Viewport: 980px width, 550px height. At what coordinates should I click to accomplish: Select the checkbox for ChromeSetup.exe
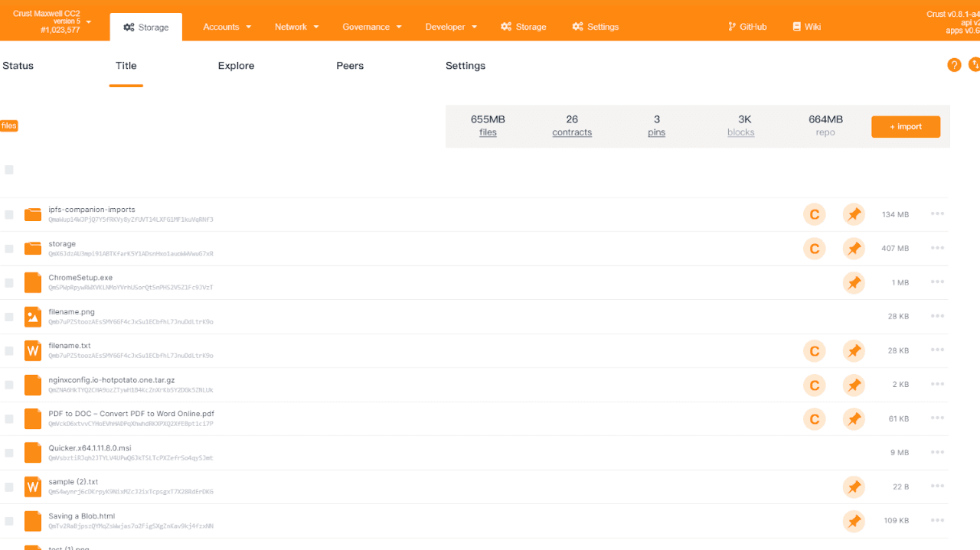pos(8,282)
